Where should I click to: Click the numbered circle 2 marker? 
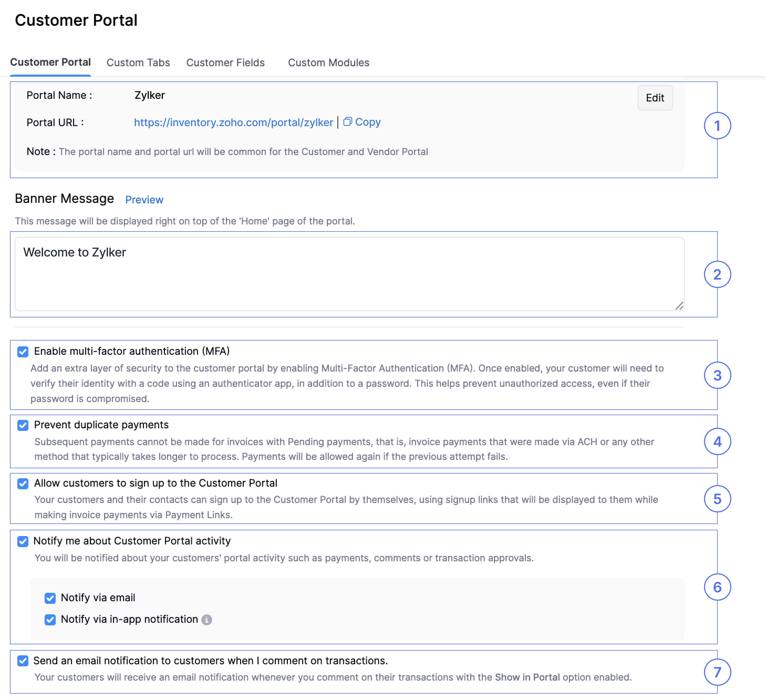tap(717, 274)
